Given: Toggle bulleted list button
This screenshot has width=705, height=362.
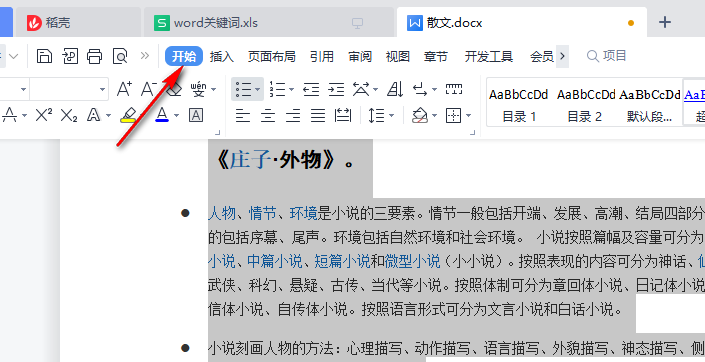Looking at the screenshot, I should pyautogui.click(x=243, y=89).
